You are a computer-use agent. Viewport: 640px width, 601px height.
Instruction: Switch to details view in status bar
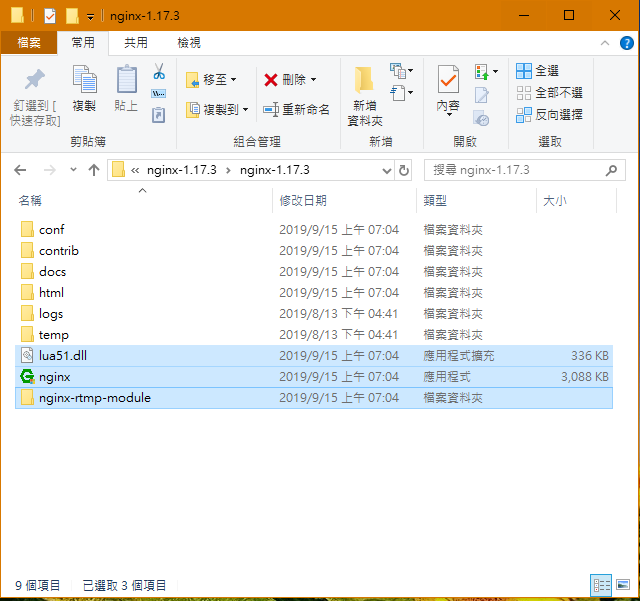(601, 585)
